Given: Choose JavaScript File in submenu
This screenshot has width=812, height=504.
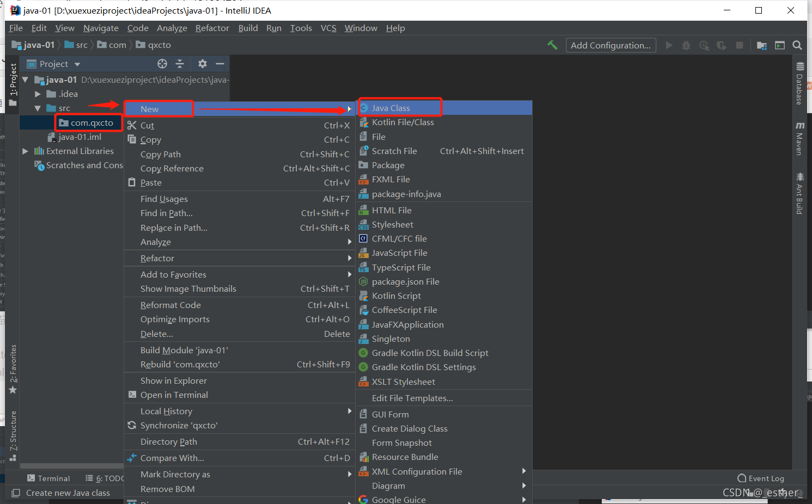Looking at the screenshot, I should (x=444, y=253).
